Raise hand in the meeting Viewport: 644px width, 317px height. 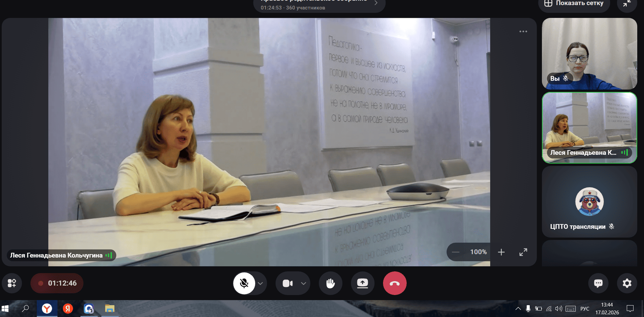tap(330, 283)
